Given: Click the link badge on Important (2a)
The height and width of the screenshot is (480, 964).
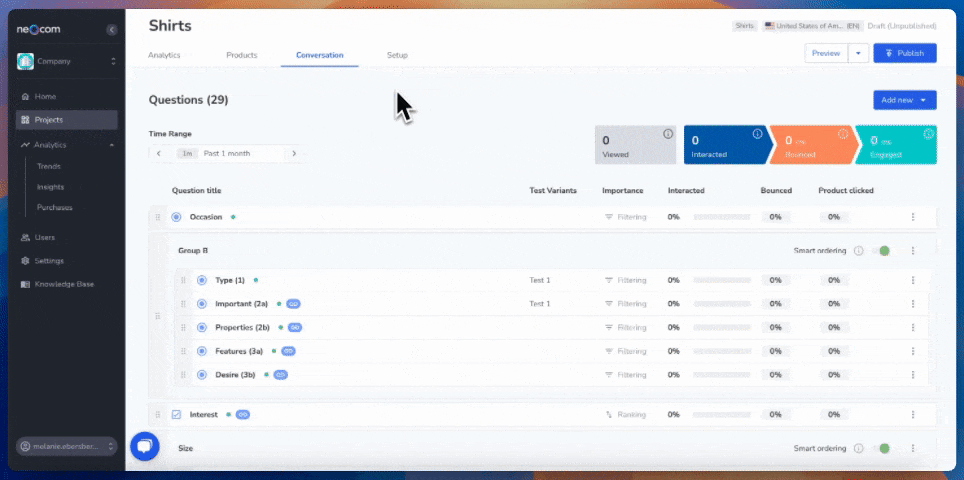Looking at the screenshot, I should [x=293, y=304].
